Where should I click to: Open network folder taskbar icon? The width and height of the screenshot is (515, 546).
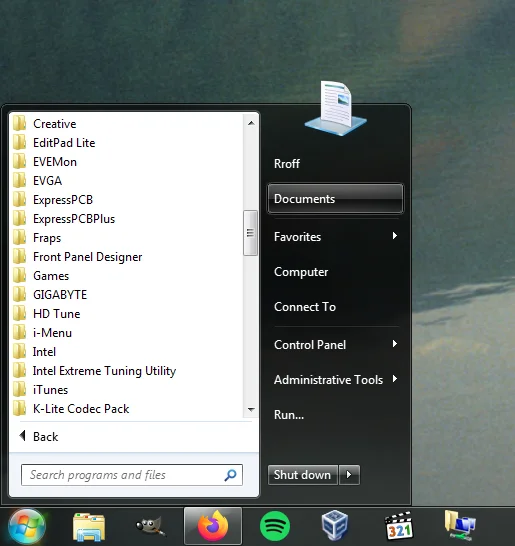[x=460, y=525]
